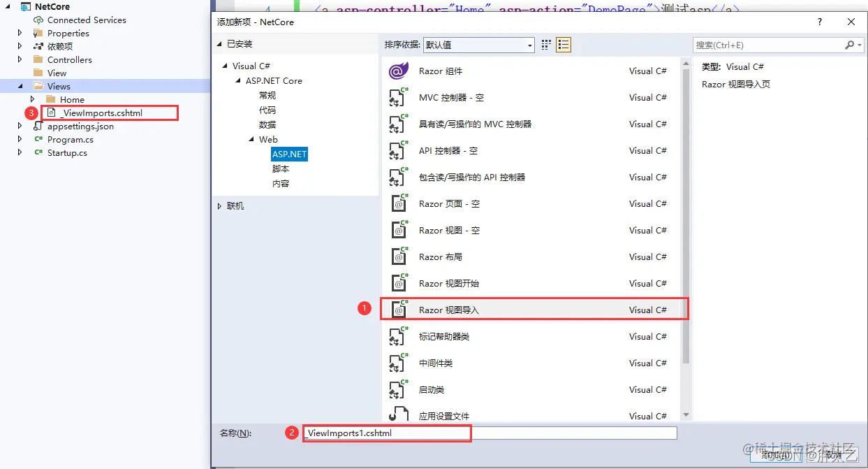Collapse the Views folder node
868x469 pixels.
(20, 86)
